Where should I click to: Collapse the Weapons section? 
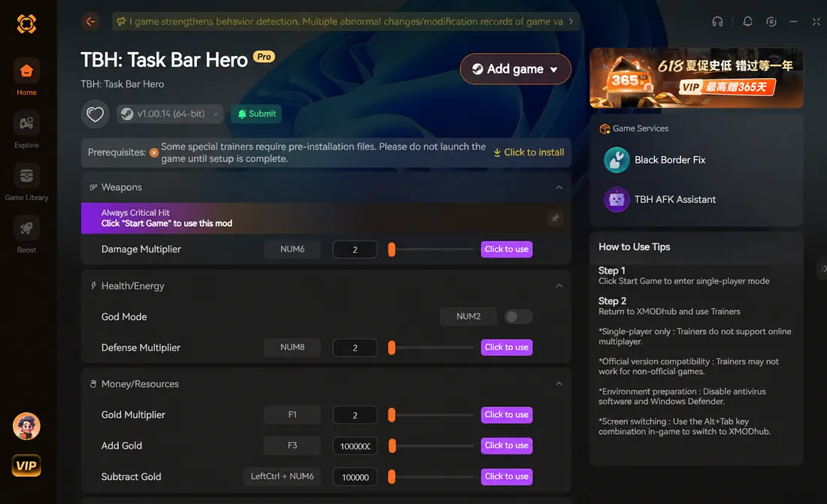click(x=559, y=187)
